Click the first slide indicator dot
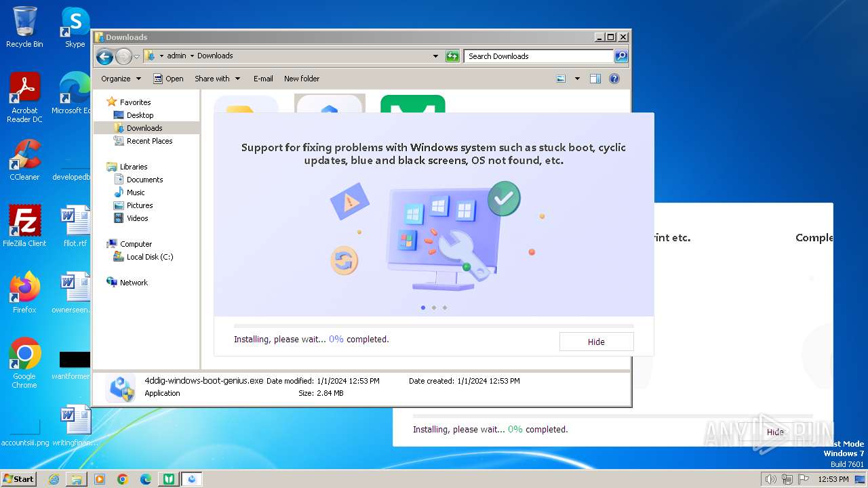The image size is (868, 488). pos(423,308)
